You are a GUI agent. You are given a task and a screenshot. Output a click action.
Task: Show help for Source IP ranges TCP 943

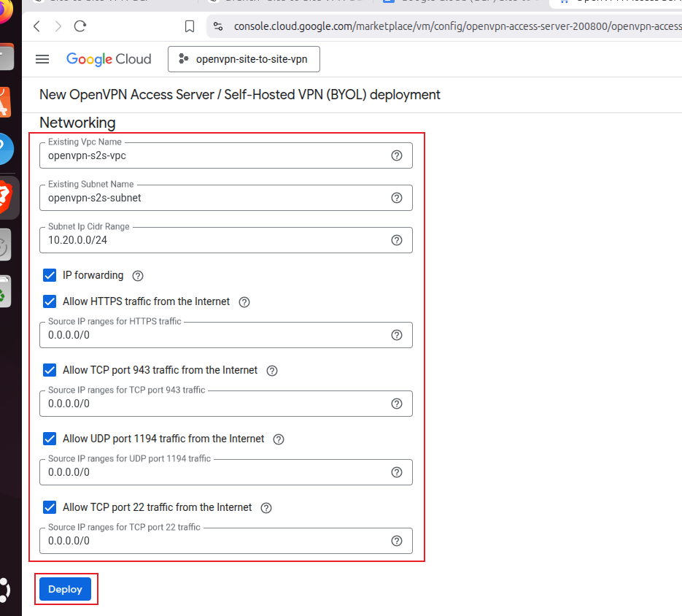click(397, 404)
